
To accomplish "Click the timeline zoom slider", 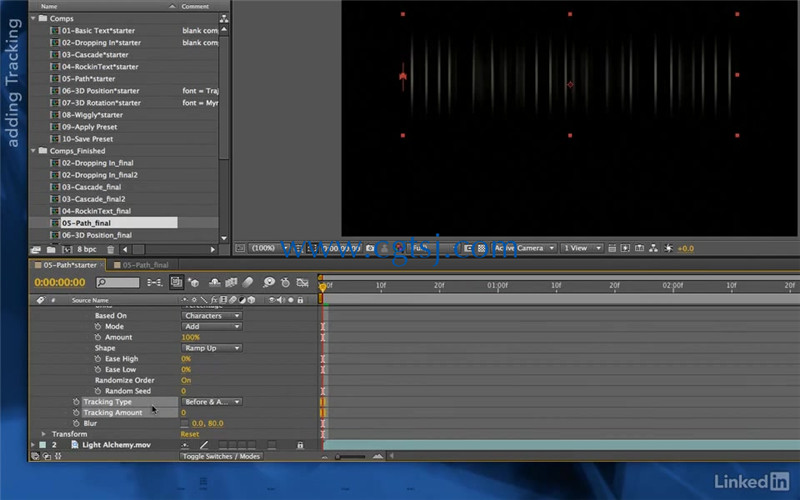I will [x=352, y=457].
